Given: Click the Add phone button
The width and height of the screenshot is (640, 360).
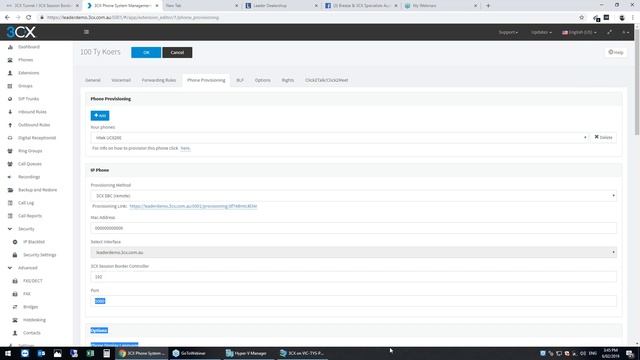Looking at the screenshot, I should 100,116.
